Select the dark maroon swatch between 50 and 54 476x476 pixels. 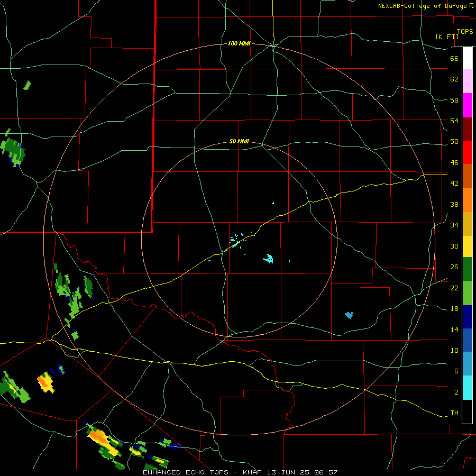467,129
